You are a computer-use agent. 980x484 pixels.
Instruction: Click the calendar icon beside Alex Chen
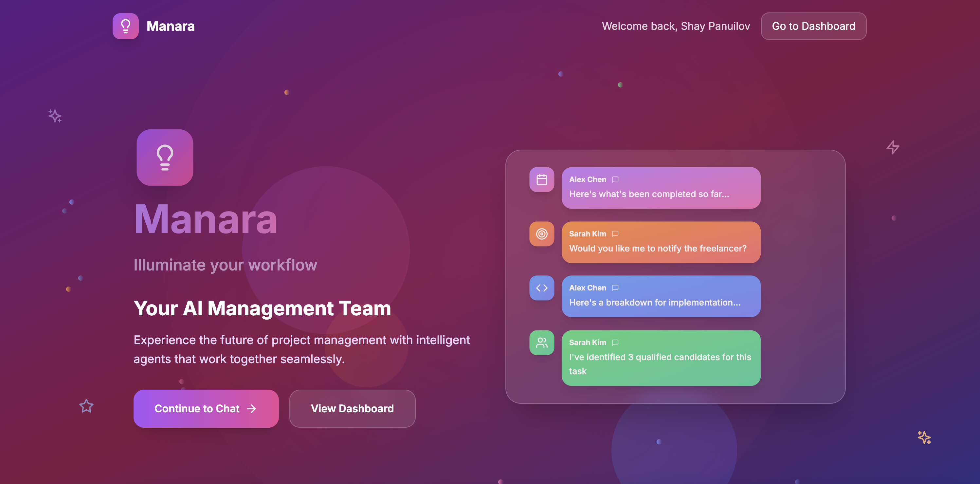click(x=541, y=179)
